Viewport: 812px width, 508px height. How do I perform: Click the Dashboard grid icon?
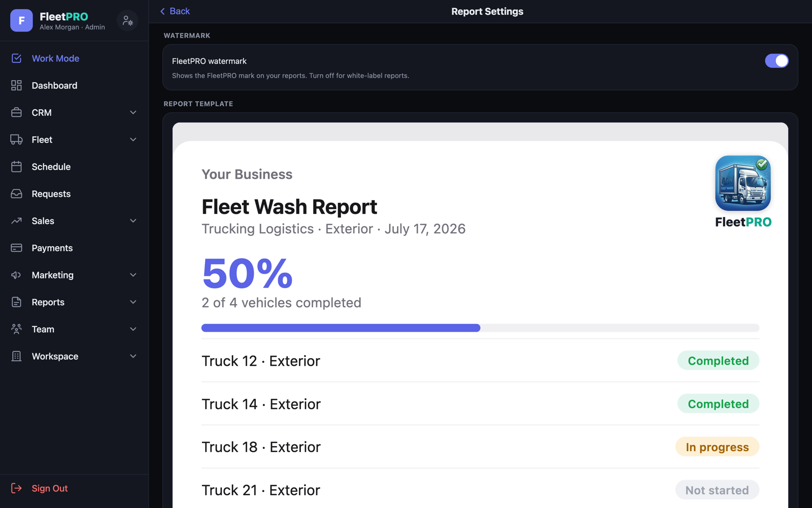coord(16,85)
